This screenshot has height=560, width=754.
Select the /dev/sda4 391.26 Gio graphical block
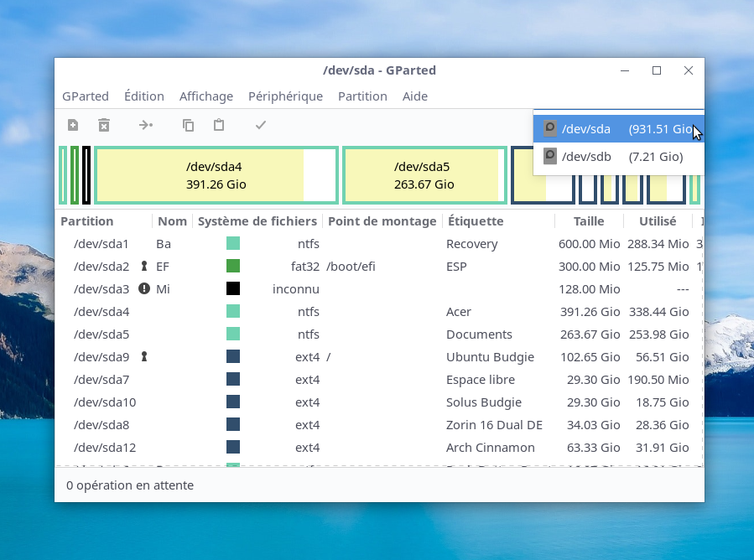(216, 175)
